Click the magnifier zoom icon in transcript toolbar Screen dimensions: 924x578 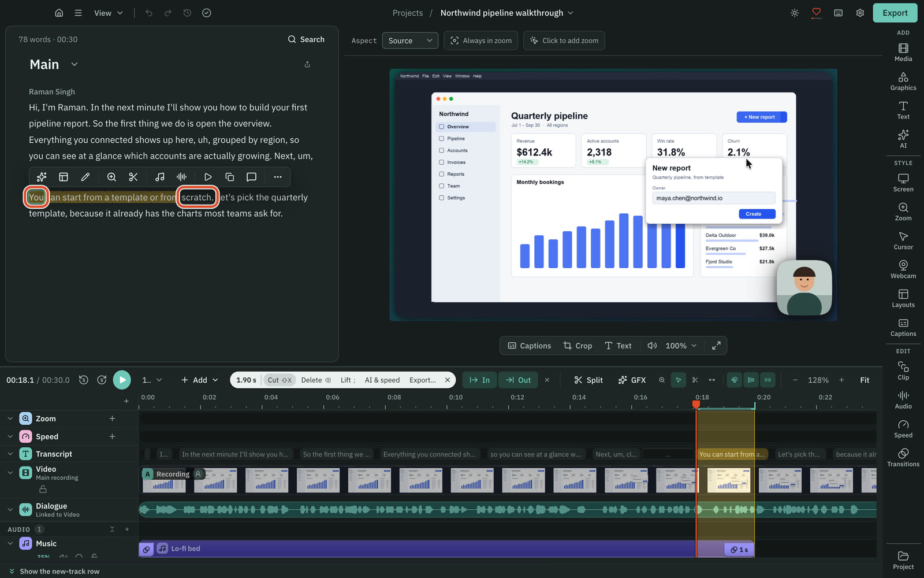click(x=111, y=177)
